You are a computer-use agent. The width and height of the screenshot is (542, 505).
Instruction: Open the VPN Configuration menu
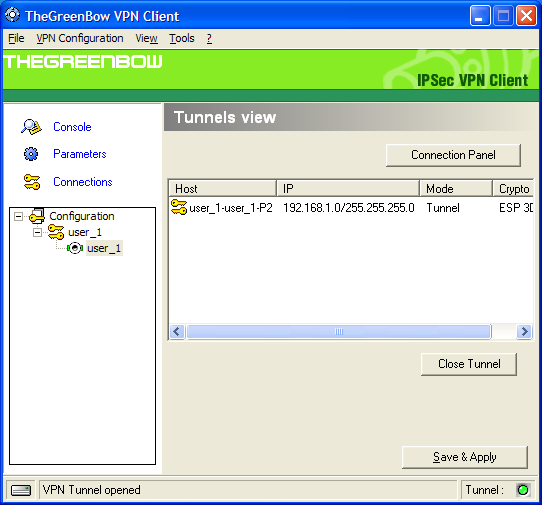(x=80, y=38)
